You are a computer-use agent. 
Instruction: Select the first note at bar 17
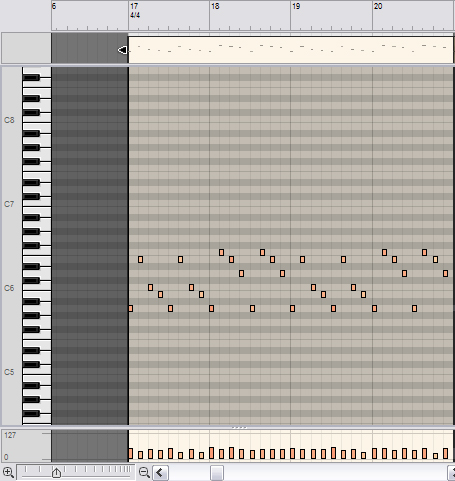click(x=131, y=309)
